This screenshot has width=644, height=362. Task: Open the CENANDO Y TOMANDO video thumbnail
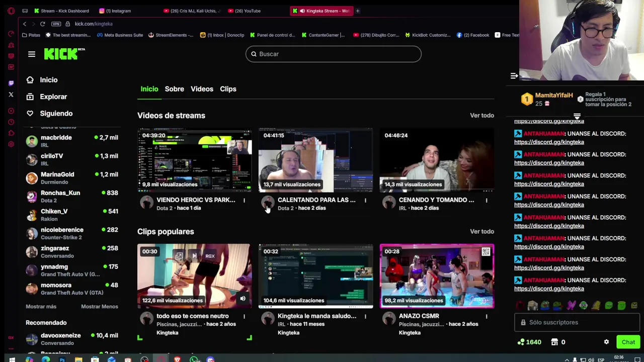click(x=437, y=160)
